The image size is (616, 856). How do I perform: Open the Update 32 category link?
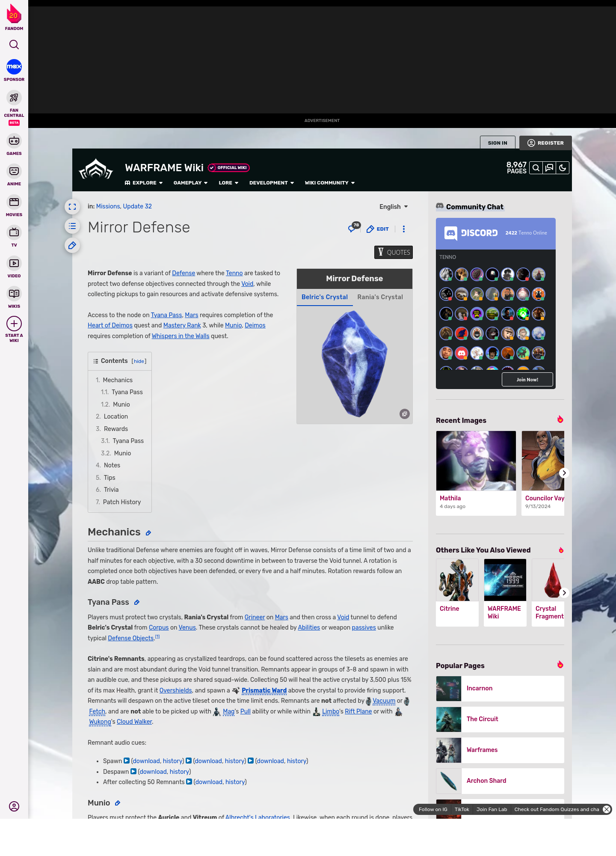[x=137, y=206]
